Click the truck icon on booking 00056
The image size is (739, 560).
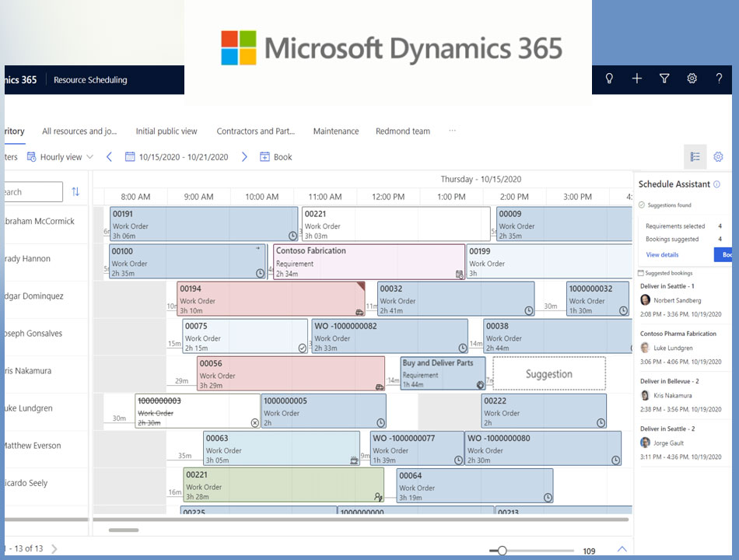point(380,387)
